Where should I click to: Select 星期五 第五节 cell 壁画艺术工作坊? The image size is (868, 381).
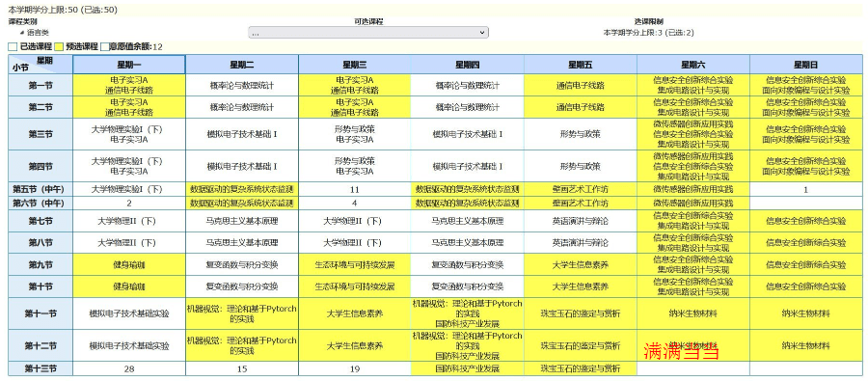pos(581,189)
